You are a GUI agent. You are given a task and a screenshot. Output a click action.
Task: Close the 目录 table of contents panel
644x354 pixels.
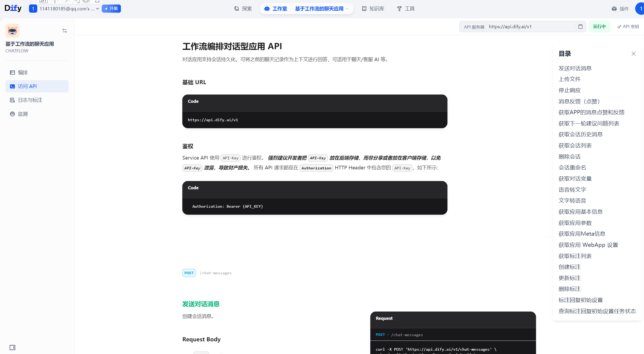tap(633, 54)
